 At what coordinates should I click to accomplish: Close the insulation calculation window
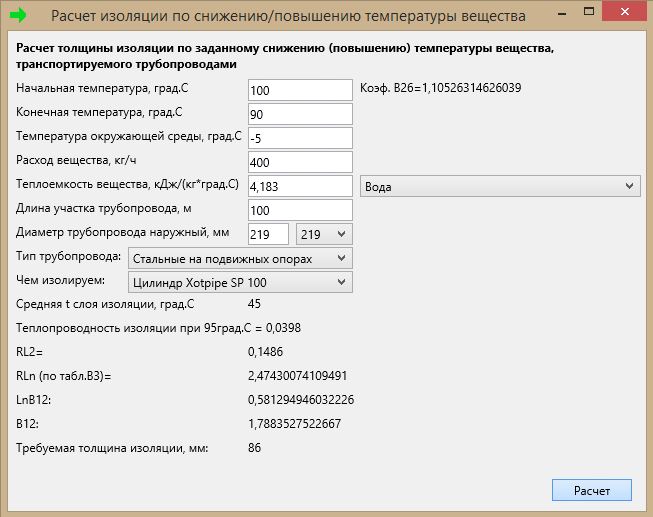(x=624, y=12)
